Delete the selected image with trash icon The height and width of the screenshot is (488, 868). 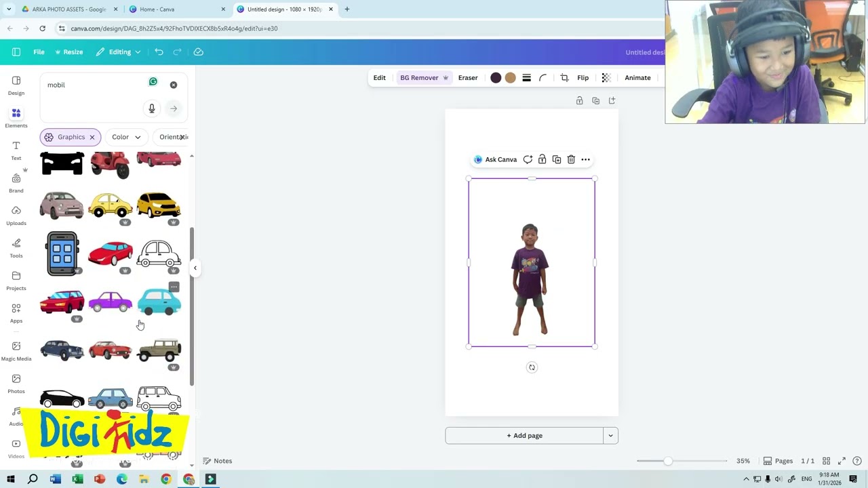coord(571,159)
